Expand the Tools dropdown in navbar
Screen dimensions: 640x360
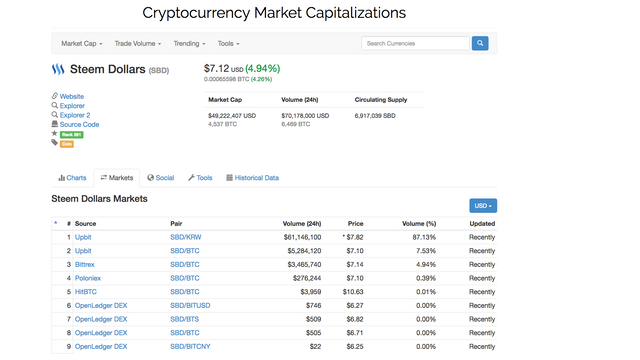click(228, 43)
